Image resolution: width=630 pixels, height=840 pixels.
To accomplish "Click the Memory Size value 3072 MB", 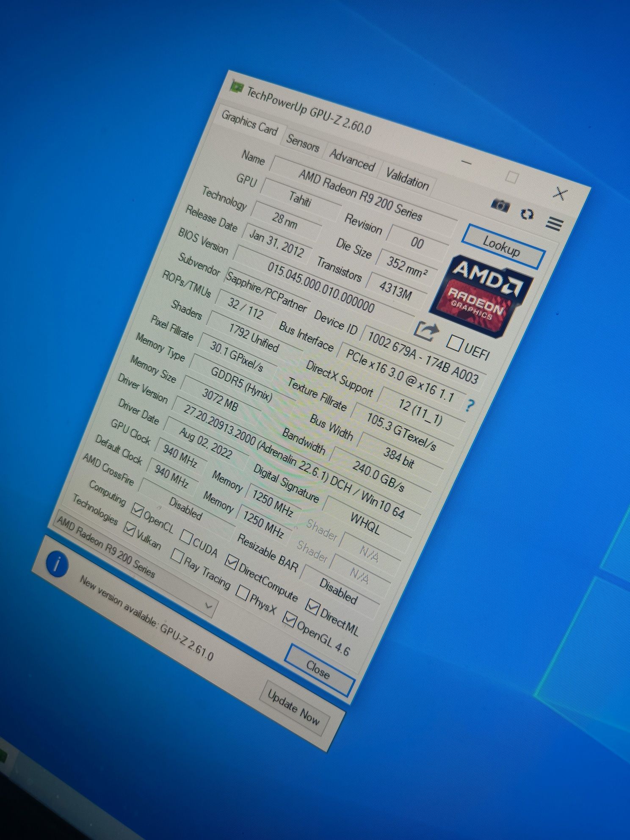I will pos(220,400).
